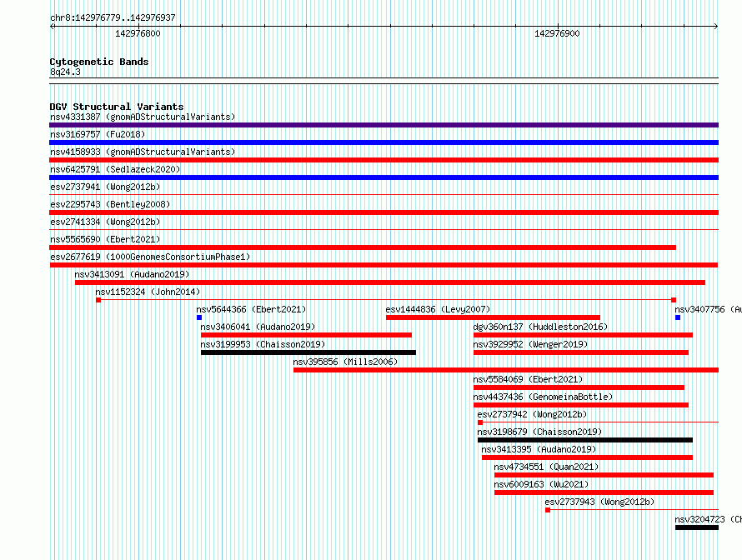
Task: Click the nsv3169757 (Fu2018) label
Action: (x=98, y=134)
